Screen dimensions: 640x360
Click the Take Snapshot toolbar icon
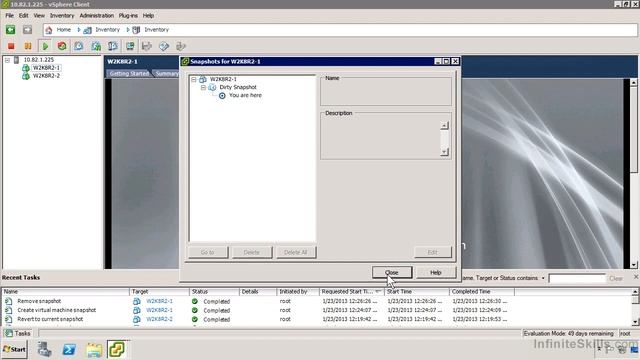79,46
